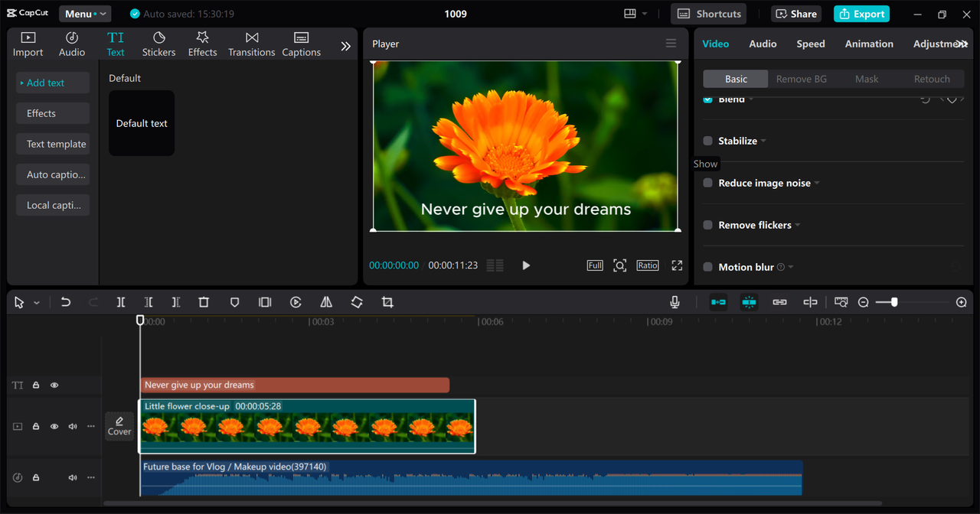
Task: Click the clip linkage chain icon
Action: pyautogui.click(x=779, y=302)
